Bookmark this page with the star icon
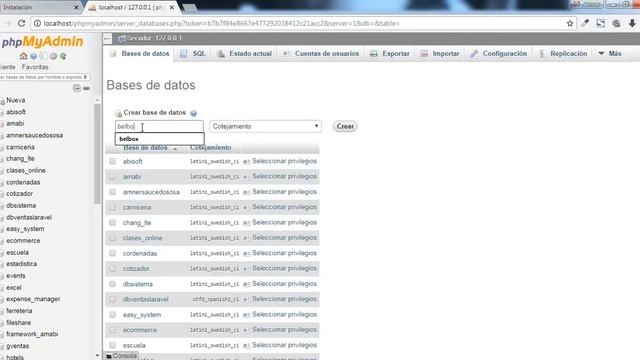Viewport: 640px width, 360px height. click(x=570, y=23)
